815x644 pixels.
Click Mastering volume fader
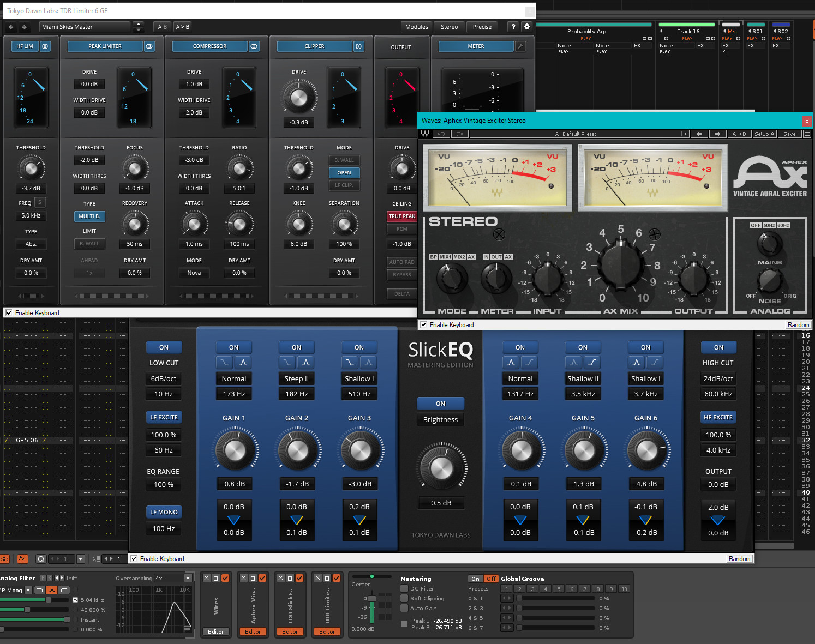pos(372,599)
